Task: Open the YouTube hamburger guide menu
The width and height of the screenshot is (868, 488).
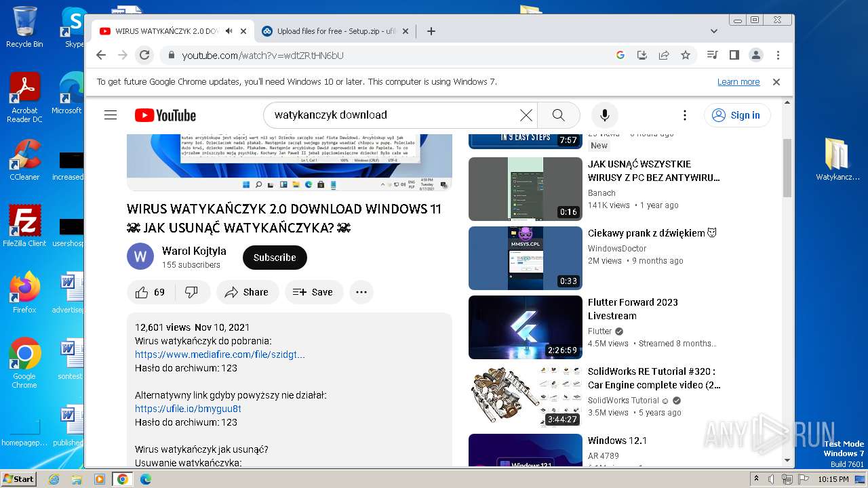Action: point(111,115)
